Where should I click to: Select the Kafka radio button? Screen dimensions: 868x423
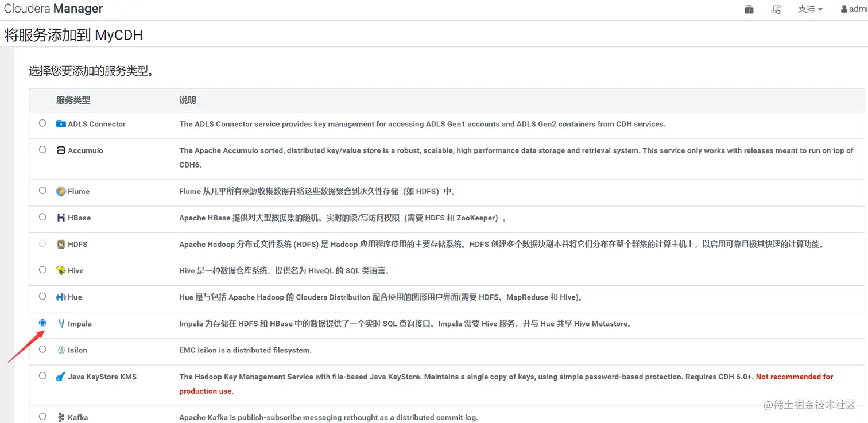pos(42,416)
